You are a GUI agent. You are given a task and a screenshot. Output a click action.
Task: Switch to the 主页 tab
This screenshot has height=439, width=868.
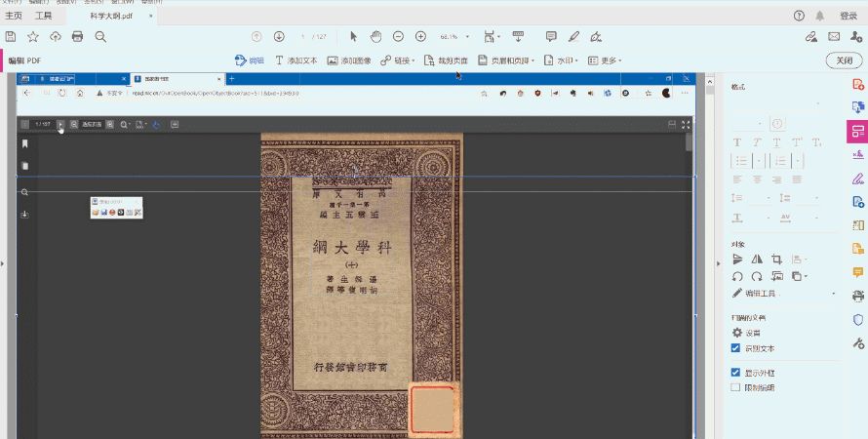(x=14, y=16)
